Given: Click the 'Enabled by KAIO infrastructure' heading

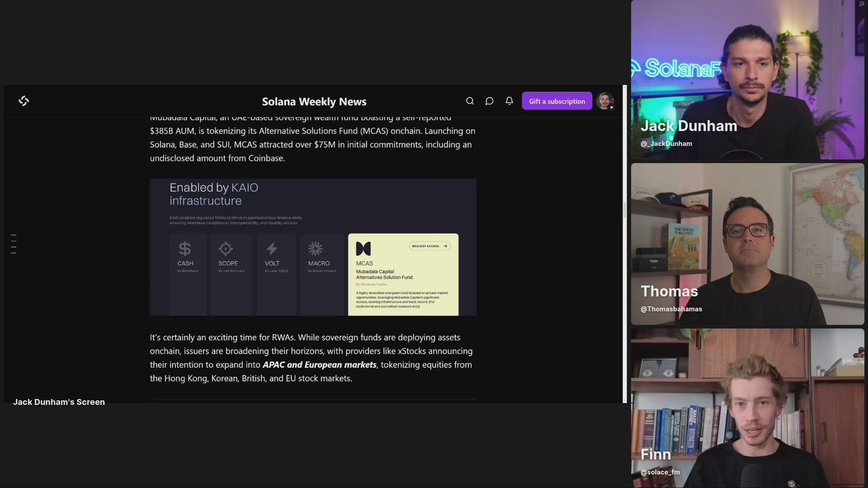Looking at the screenshot, I should tap(214, 194).
